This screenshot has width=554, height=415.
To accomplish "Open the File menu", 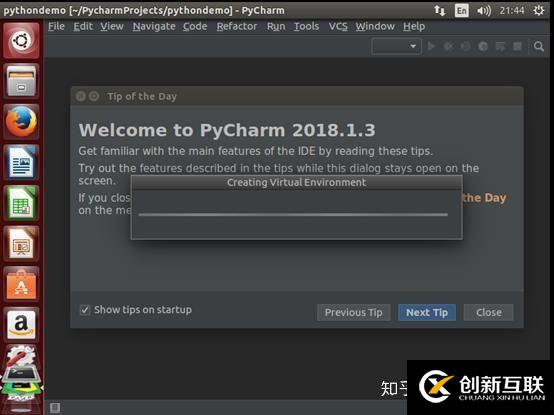I will (x=56, y=26).
